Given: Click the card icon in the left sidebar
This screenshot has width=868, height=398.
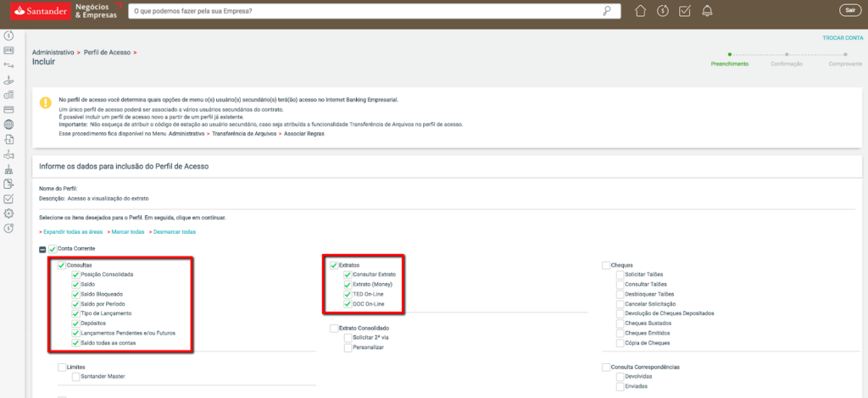Looking at the screenshot, I should (x=8, y=109).
